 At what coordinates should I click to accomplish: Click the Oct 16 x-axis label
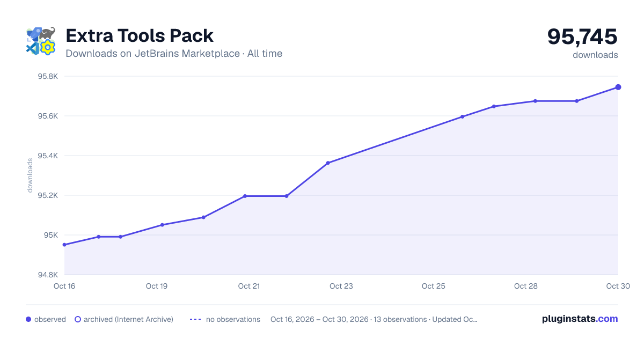(64, 286)
